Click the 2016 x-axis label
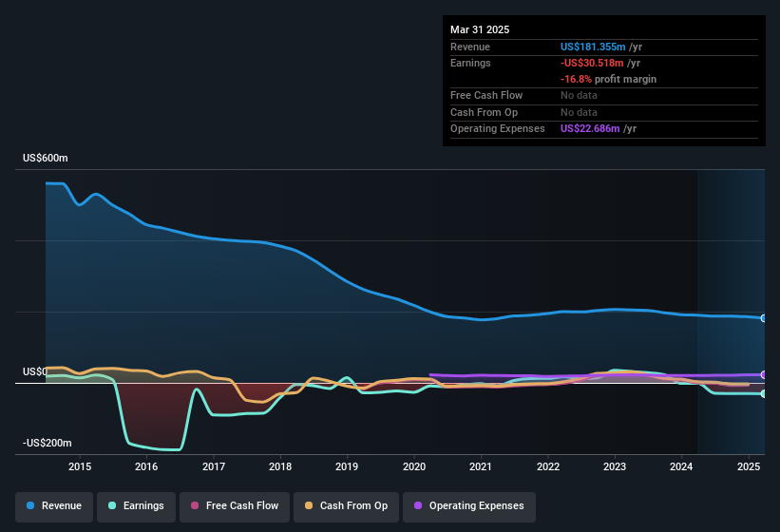Screen dimensions: 780x532 pos(146,466)
